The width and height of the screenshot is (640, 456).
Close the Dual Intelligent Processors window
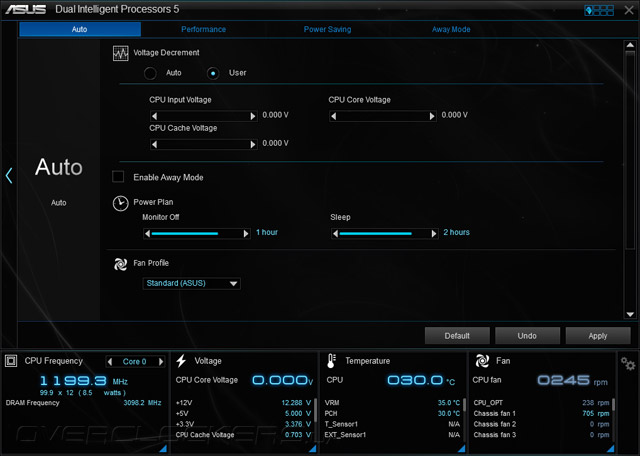629,10
